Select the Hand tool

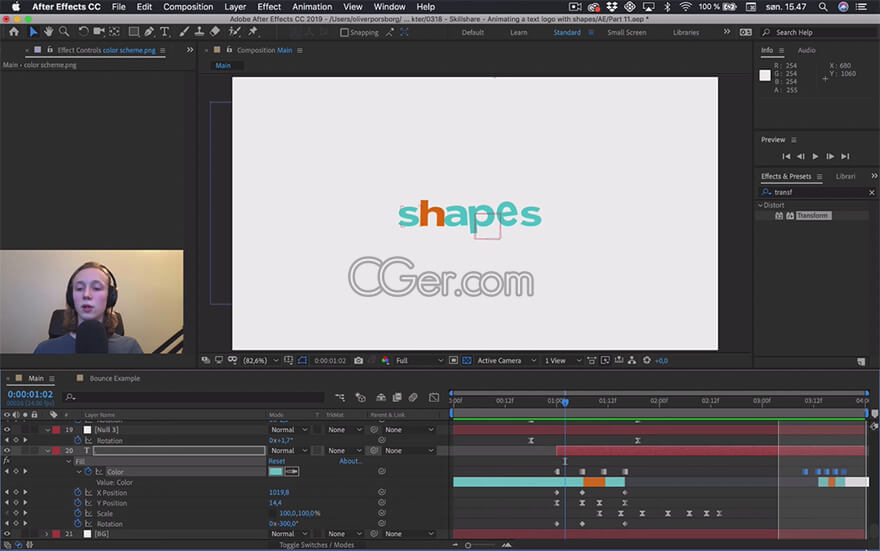click(x=48, y=32)
